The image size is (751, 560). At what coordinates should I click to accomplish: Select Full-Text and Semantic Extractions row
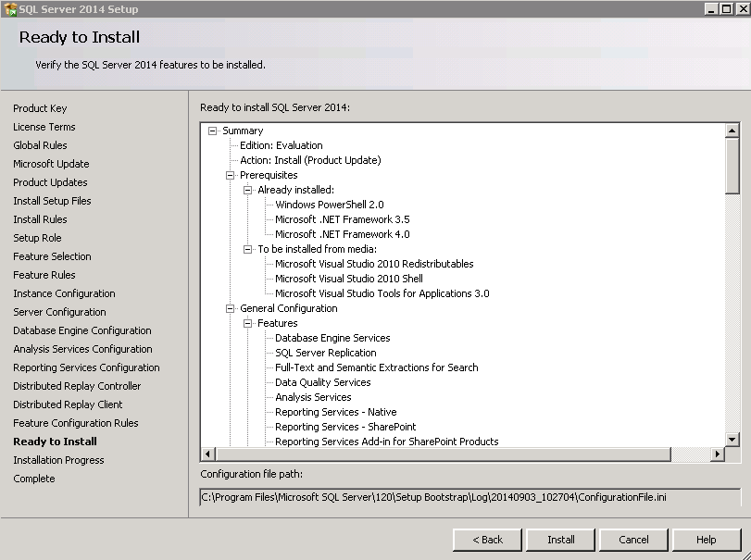click(x=377, y=368)
